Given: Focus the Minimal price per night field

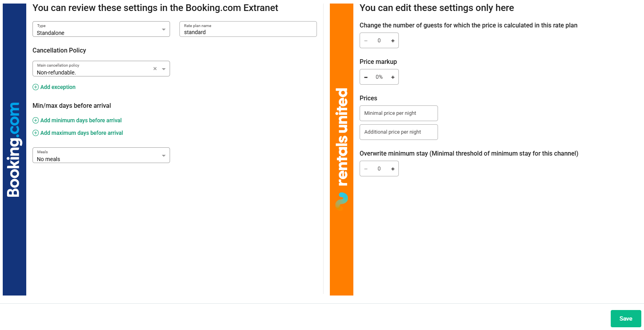Looking at the screenshot, I should [398, 113].
